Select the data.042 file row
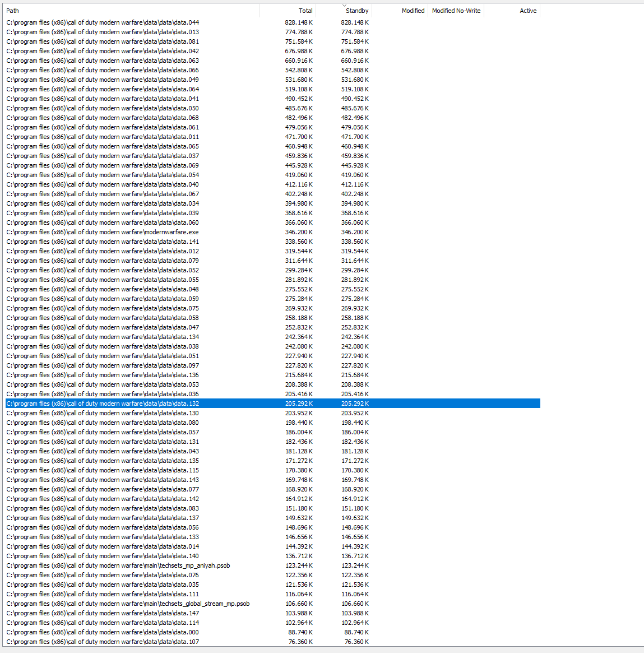The height and width of the screenshot is (654, 644). pos(273,52)
